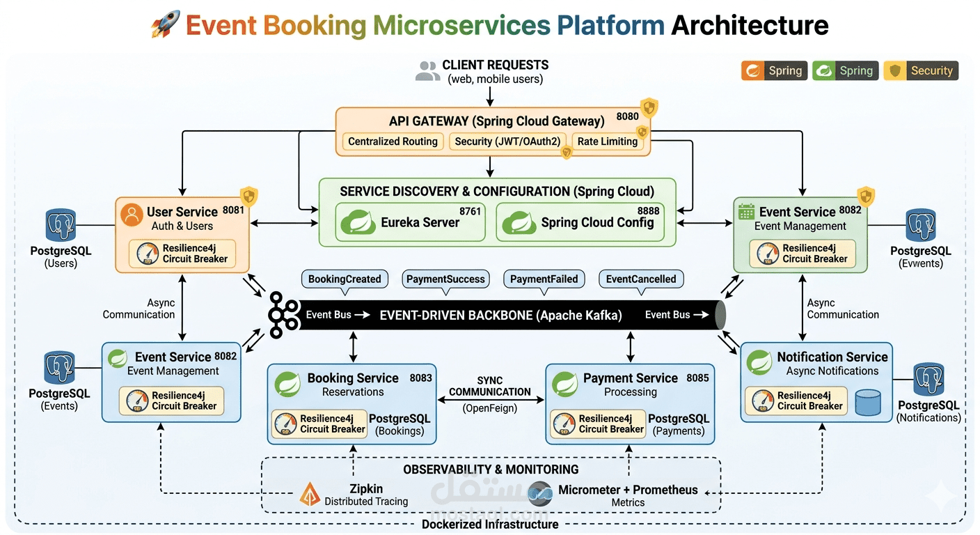The height and width of the screenshot is (535, 980).
Task: Select the yellow Security legend badge
Action: pos(921,70)
